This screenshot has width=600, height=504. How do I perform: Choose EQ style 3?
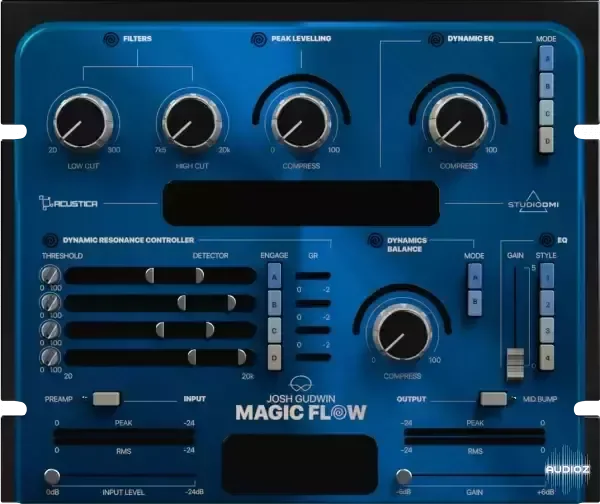pos(547,330)
